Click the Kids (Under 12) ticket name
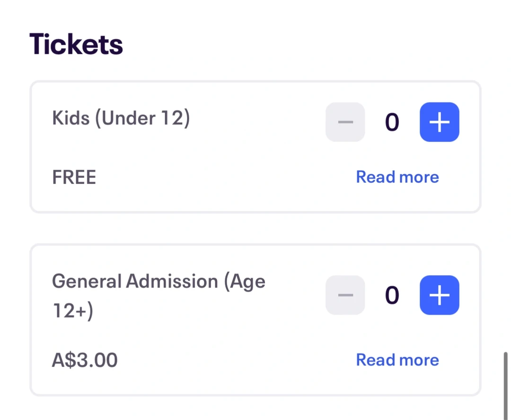Screen dimensions: 511x420 (x=121, y=118)
